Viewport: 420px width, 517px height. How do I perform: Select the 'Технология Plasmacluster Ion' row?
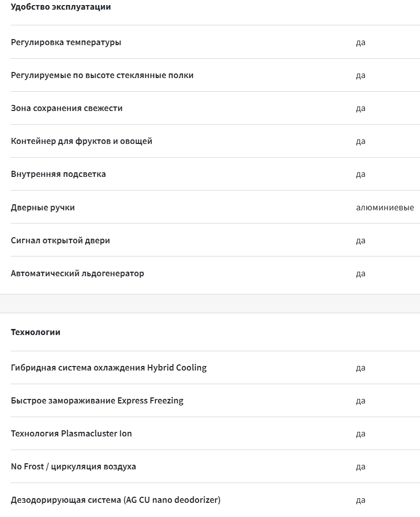point(215,433)
